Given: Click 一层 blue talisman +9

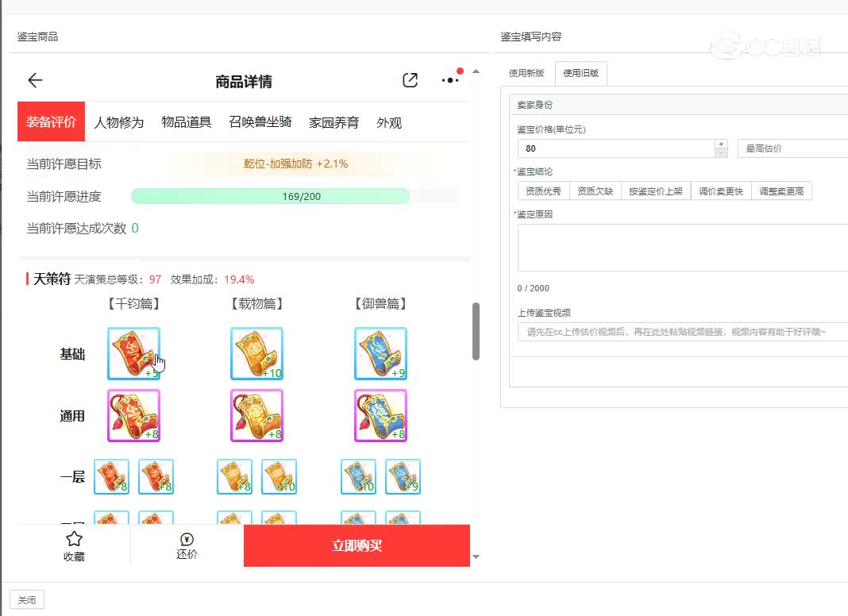Looking at the screenshot, I should pyautogui.click(x=403, y=476).
